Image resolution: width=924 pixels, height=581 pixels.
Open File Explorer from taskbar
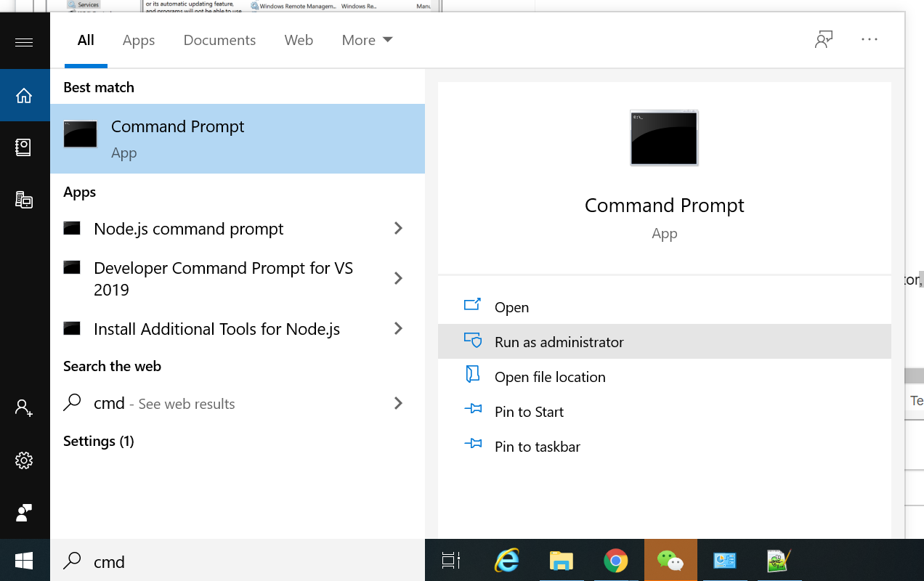pyautogui.click(x=561, y=561)
